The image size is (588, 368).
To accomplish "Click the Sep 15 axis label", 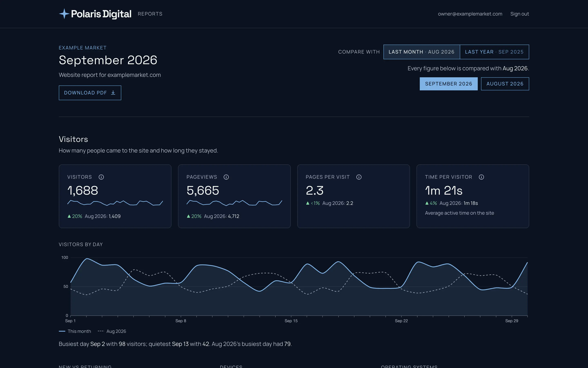I will point(291,321).
